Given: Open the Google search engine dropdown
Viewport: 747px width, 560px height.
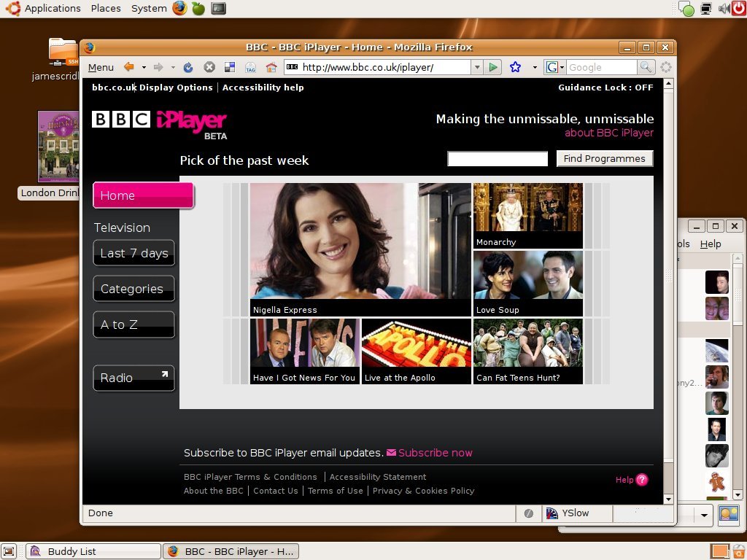Looking at the screenshot, I should click(x=554, y=66).
